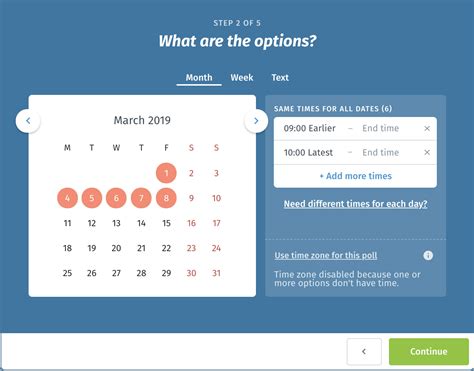Add more times to the list

coord(355,176)
